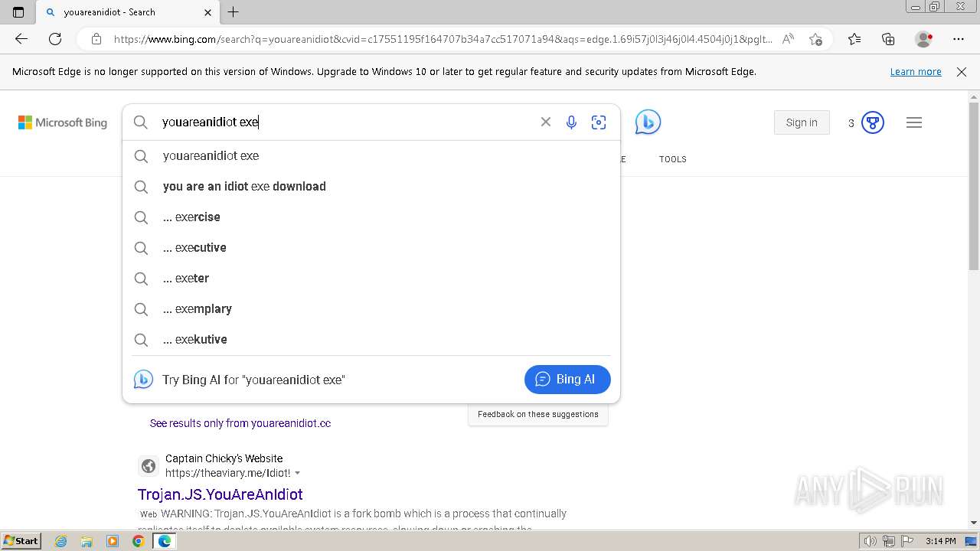Image resolution: width=980 pixels, height=551 pixels.
Task: Choose the '... executive' suggestion
Action: click(371, 247)
